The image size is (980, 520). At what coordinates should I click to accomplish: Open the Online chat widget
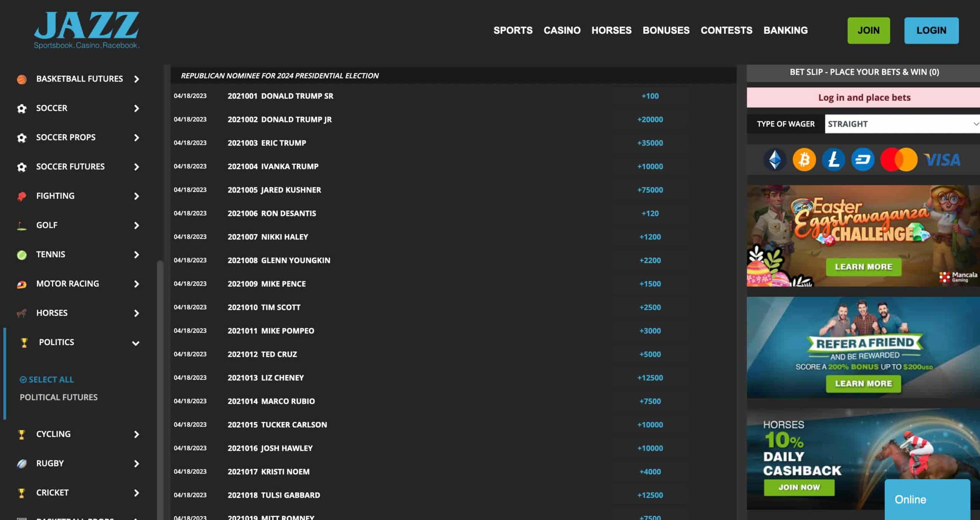tap(927, 499)
